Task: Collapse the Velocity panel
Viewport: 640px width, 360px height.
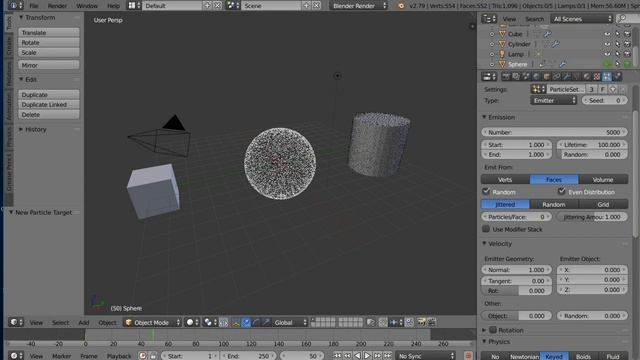Action: pos(484,244)
